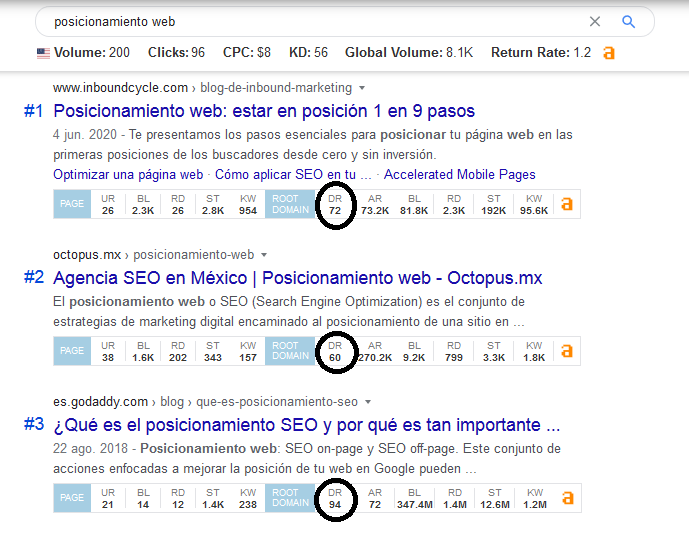This screenshot has height=535, width=689.
Task: Click the ROOT DOMAIN label in inboundcycle row
Action: tap(290, 204)
